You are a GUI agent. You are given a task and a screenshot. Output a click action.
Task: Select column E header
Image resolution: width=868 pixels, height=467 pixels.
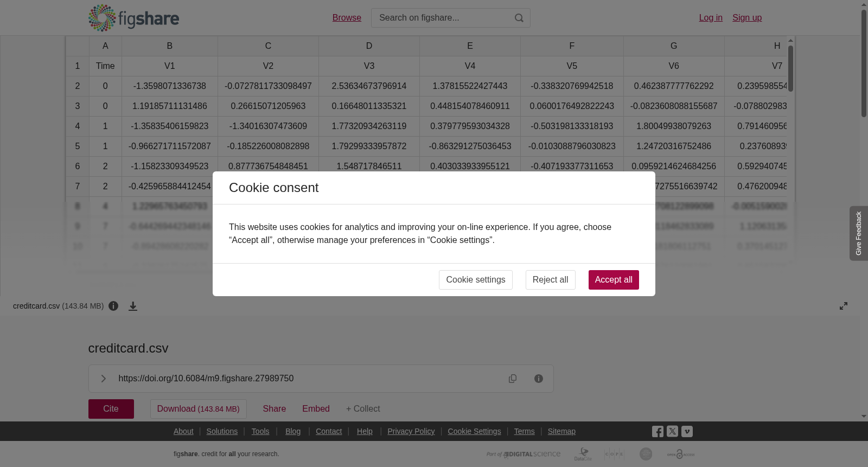[x=470, y=46]
